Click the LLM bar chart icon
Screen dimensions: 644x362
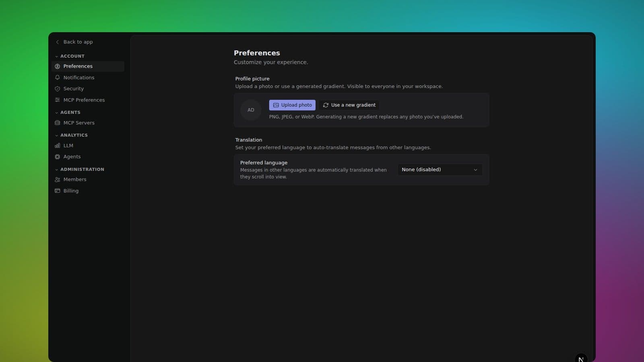click(58, 146)
